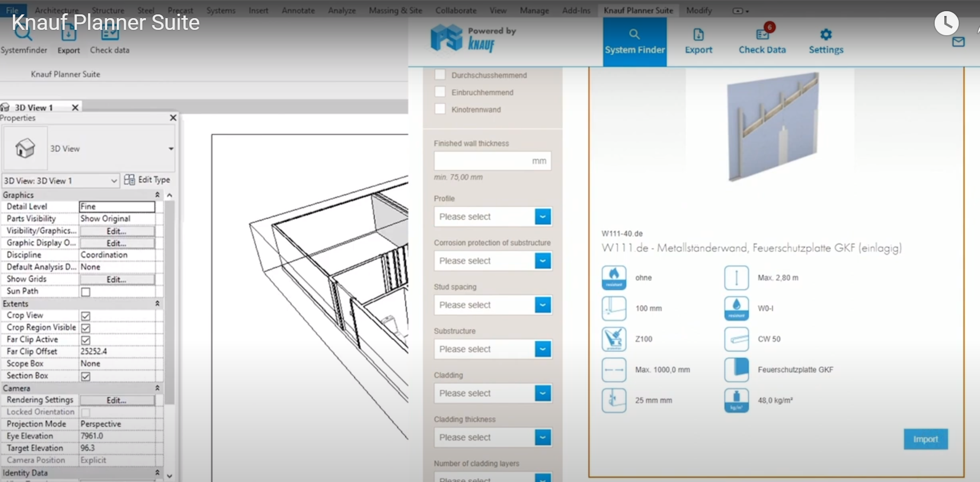Viewport: 980px width, 482px height.
Task: Click the cladding icon Feuerschutzplatte GKF
Action: pyautogui.click(x=736, y=369)
